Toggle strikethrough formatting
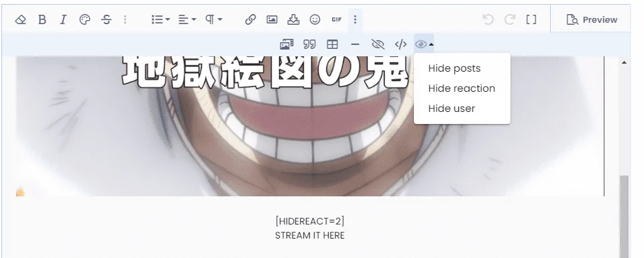 (107, 19)
